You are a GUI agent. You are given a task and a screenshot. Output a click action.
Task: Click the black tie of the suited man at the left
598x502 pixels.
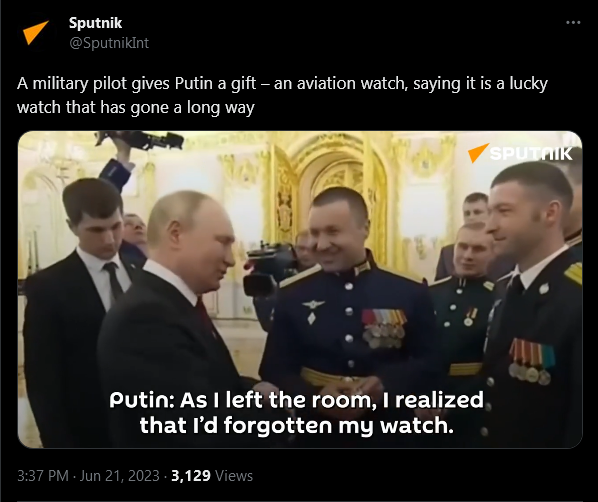[113, 281]
